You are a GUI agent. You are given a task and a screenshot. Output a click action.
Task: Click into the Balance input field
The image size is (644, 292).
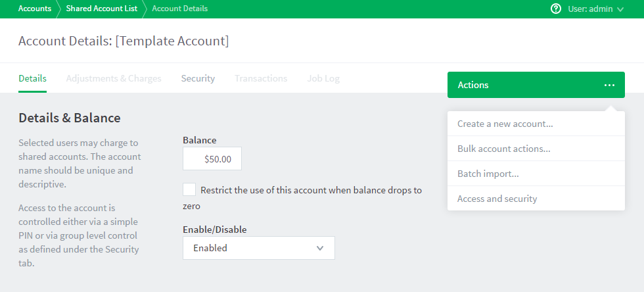pos(212,158)
